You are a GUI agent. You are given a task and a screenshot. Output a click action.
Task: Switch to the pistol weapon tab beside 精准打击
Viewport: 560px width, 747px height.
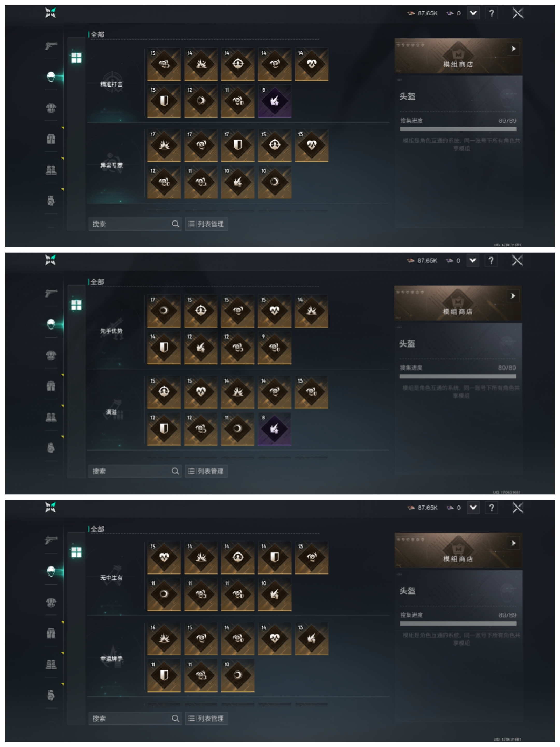(x=51, y=45)
